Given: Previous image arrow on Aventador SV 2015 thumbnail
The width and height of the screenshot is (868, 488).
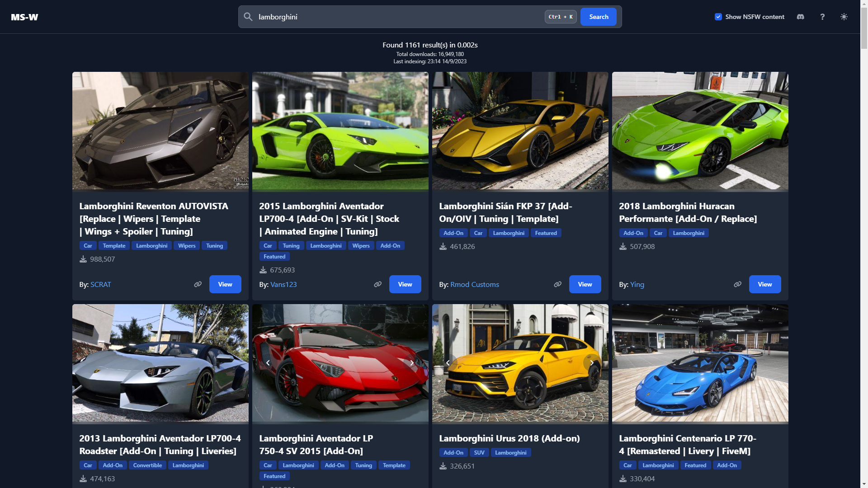Looking at the screenshot, I should (x=268, y=363).
